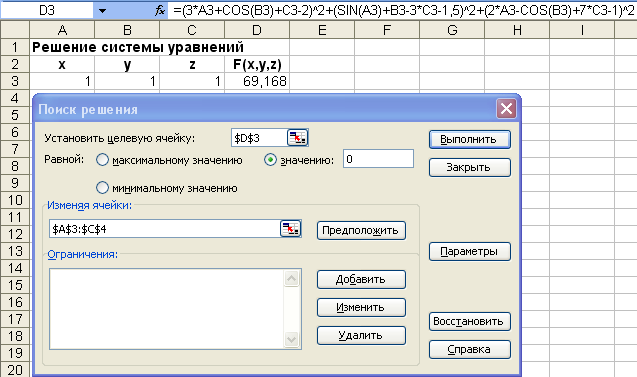This screenshot has height=377, width=637.
Task: Click the constraints list scroll up arrow
Action: [x=292, y=278]
